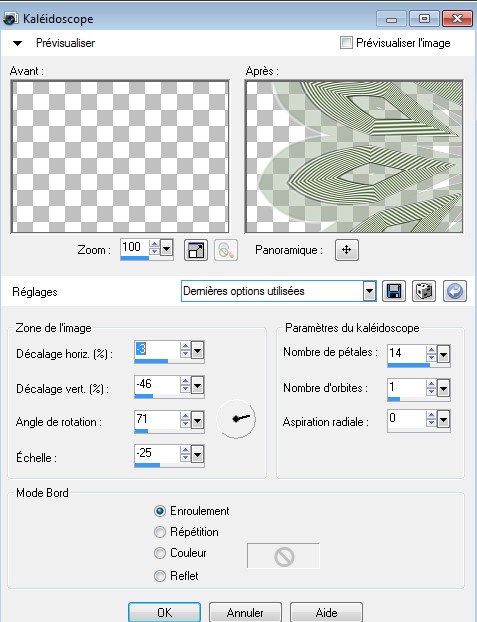Click the rotation angle dial

(236, 419)
